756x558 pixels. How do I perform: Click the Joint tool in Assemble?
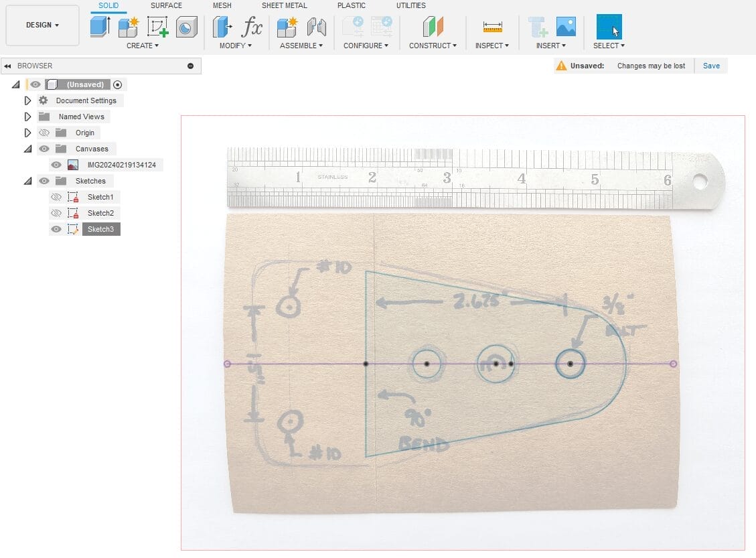pyautogui.click(x=316, y=27)
